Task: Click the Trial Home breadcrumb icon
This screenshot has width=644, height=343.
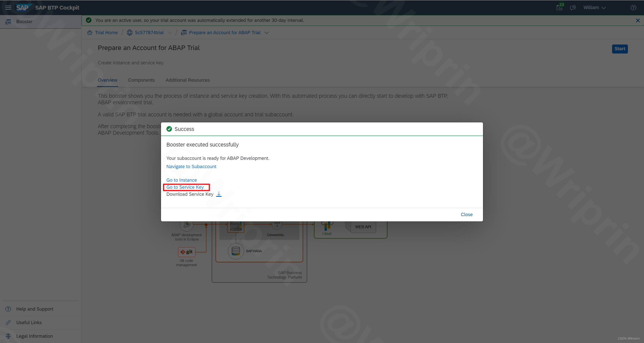Action: pyautogui.click(x=90, y=32)
